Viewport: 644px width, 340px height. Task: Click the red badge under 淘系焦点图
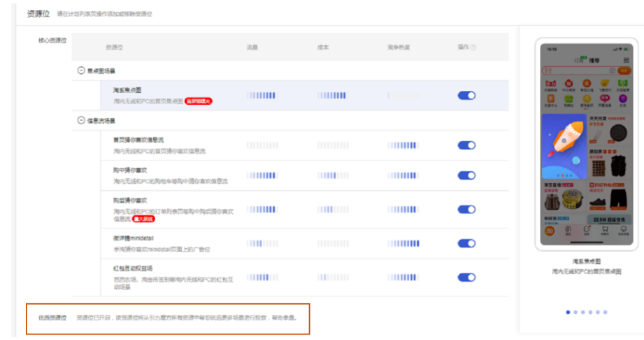coord(199,101)
